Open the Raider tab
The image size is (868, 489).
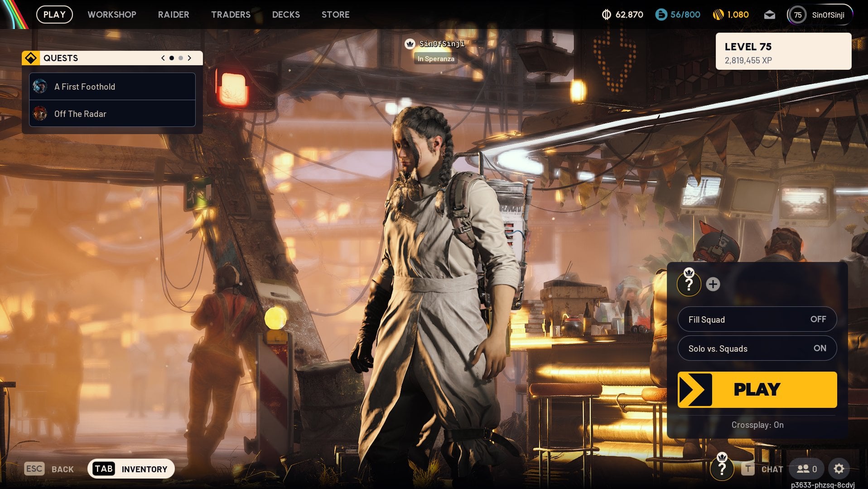click(x=174, y=15)
